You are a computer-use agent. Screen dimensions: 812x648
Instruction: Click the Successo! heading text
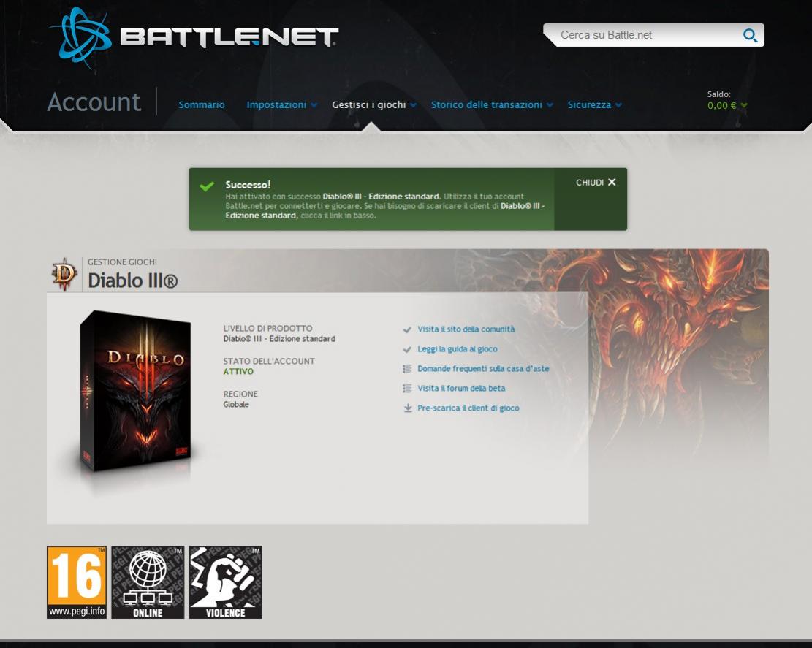248,185
